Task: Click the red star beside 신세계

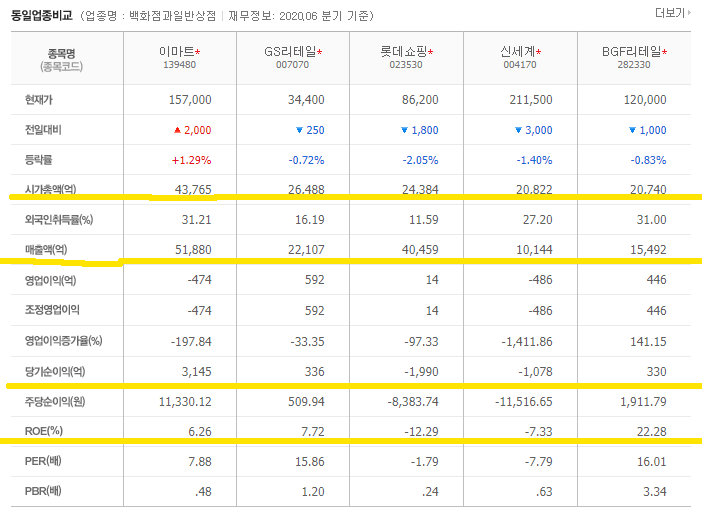Action: click(539, 52)
